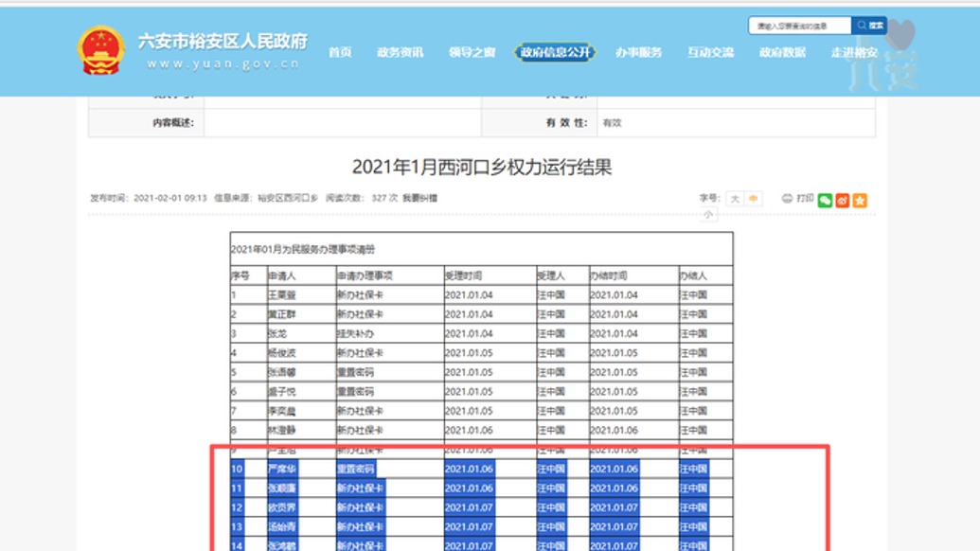
Task: Click the highlighted row number 10
Action: pyautogui.click(x=237, y=470)
